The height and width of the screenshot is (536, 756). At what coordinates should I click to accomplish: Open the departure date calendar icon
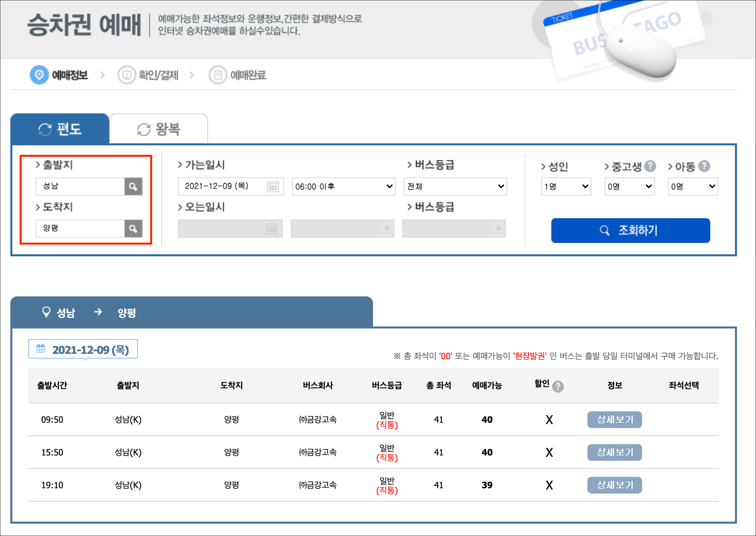pyautogui.click(x=273, y=186)
